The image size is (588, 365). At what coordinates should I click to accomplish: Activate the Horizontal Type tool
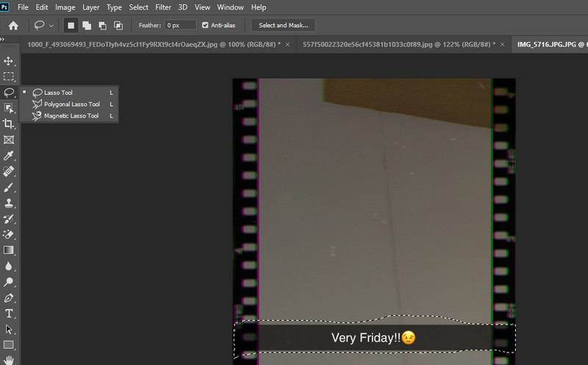coord(9,313)
